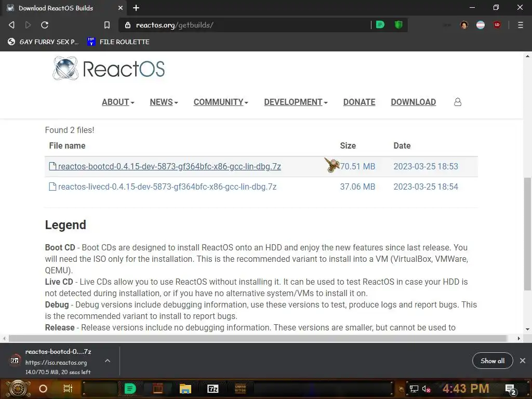Image resolution: width=532 pixels, height=399 pixels.
Task: Click the 2023-03-25 18:54 date cell
Action: click(x=426, y=187)
